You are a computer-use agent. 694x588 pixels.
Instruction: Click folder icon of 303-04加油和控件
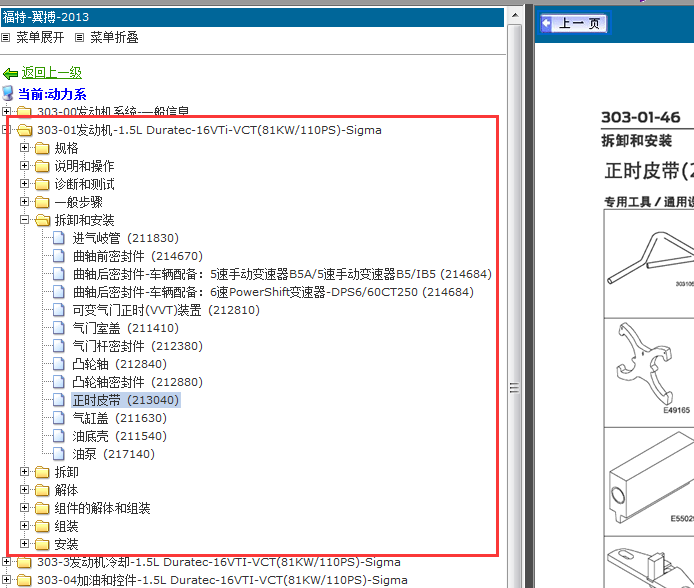pyautogui.click(x=24, y=580)
